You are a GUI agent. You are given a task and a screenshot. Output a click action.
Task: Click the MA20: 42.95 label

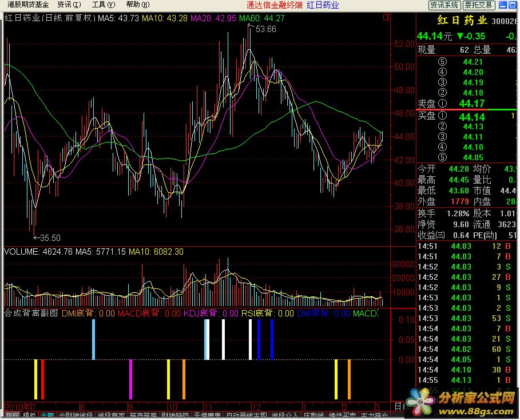[x=213, y=18]
